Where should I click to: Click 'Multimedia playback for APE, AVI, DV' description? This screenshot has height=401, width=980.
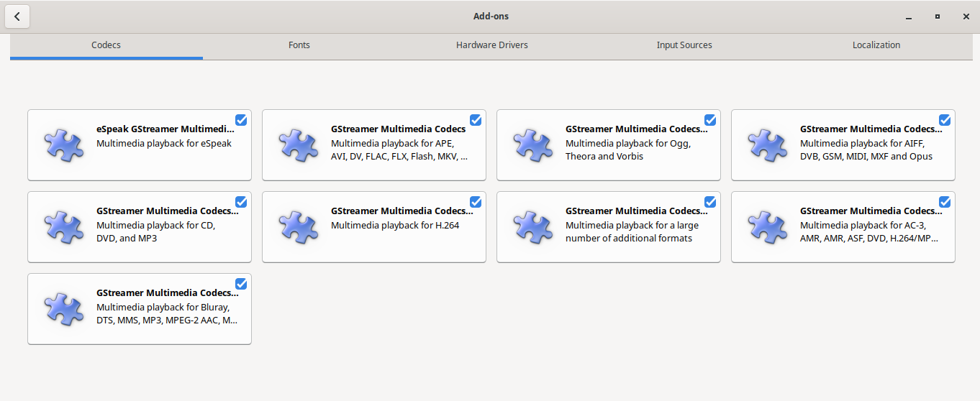[399, 149]
